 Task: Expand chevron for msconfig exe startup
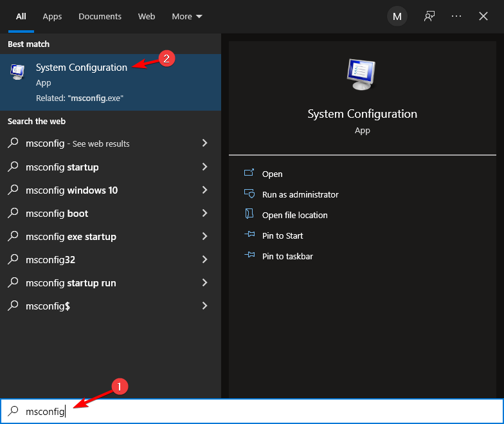[204, 236]
